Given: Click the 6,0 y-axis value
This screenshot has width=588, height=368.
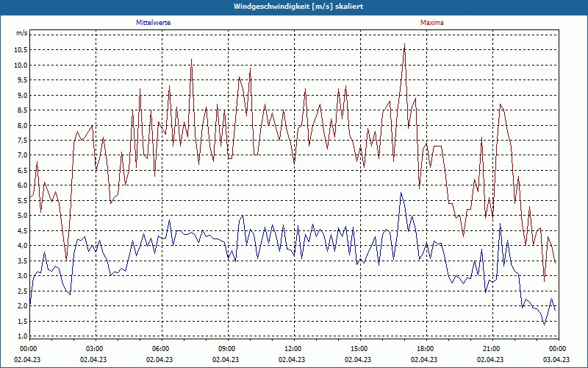Looking at the screenshot, I should click(x=22, y=185).
